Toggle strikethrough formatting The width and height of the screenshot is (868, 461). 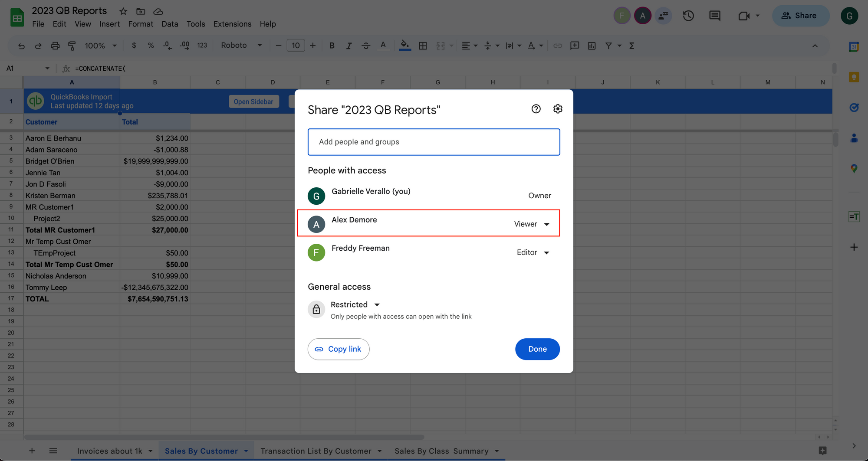click(366, 46)
